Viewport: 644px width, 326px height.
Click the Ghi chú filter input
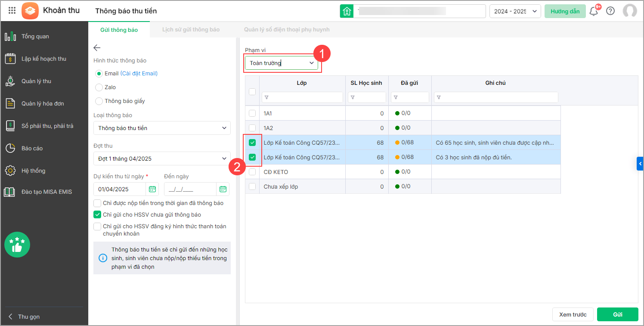coord(496,97)
